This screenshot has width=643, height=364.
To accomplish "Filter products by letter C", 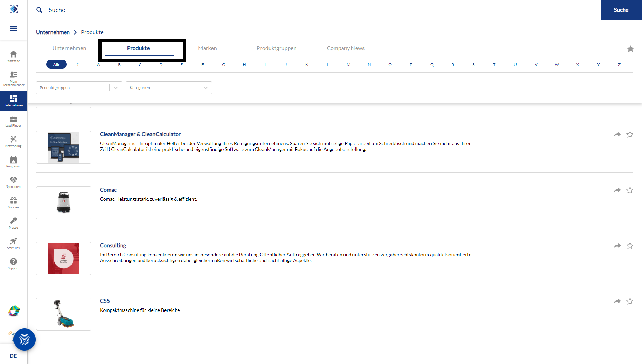I will [x=140, y=65].
